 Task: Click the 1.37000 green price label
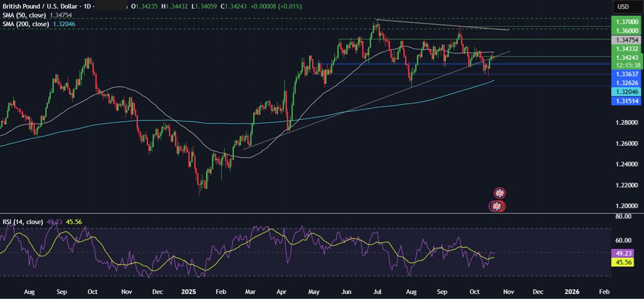coord(626,22)
